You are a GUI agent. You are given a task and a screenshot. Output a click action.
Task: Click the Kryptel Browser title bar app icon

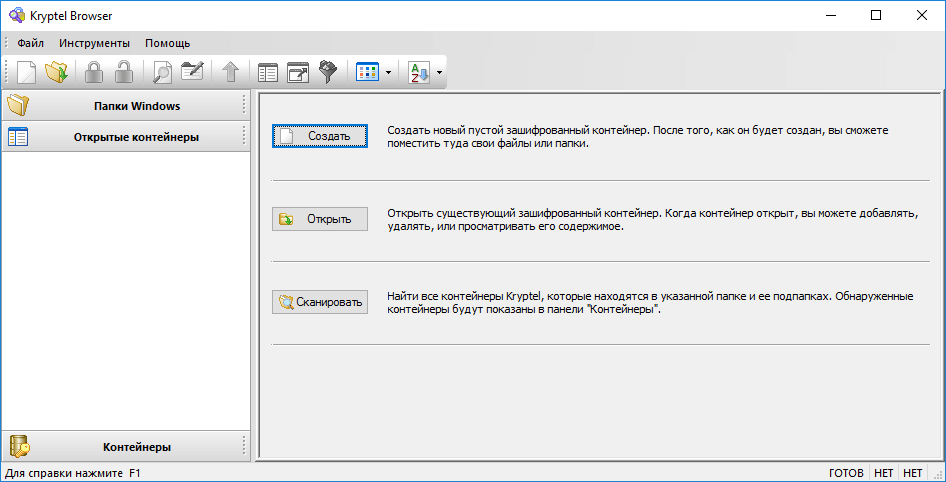(x=16, y=16)
